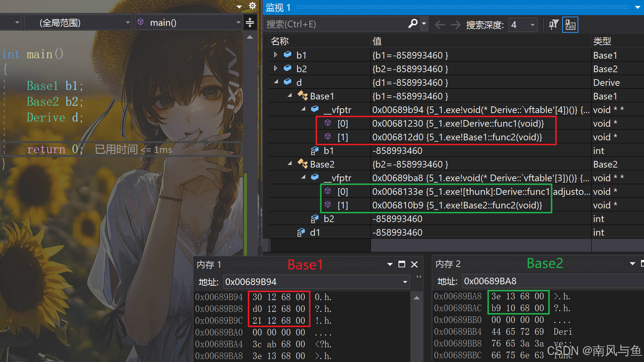
Task: Open the search depth dropdown showing 4
Action: tap(523, 25)
